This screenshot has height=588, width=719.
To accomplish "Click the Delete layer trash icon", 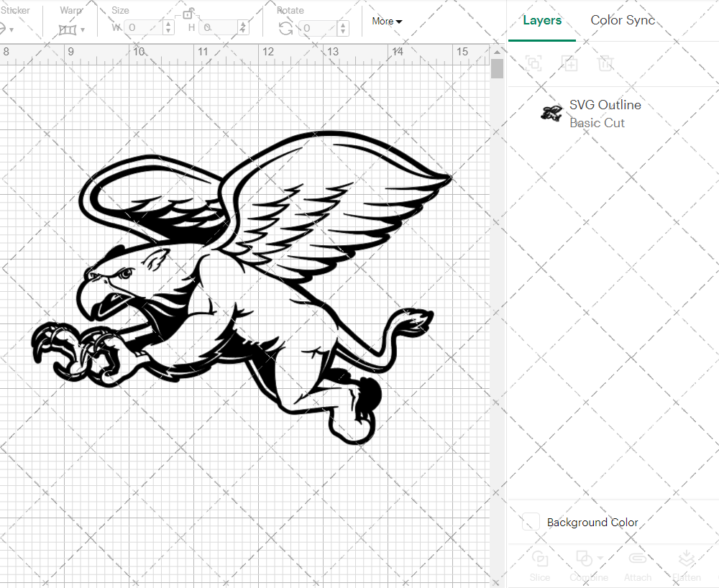I will [605, 63].
